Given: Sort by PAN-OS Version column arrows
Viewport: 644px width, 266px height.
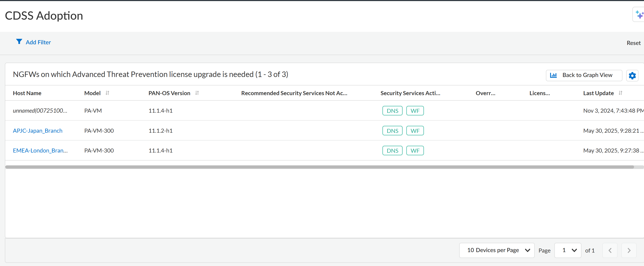Looking at the screenshot, I should tap(197, 93).
